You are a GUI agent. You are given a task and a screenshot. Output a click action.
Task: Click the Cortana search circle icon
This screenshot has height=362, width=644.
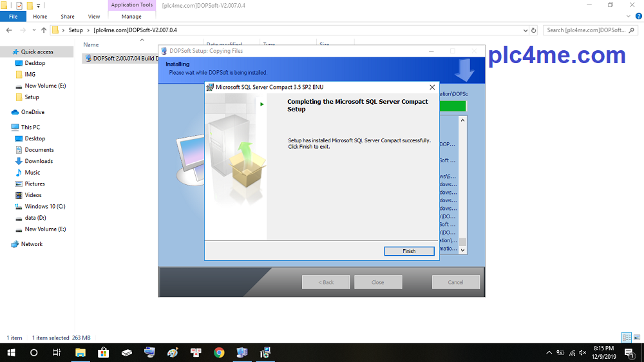[34, 352]
